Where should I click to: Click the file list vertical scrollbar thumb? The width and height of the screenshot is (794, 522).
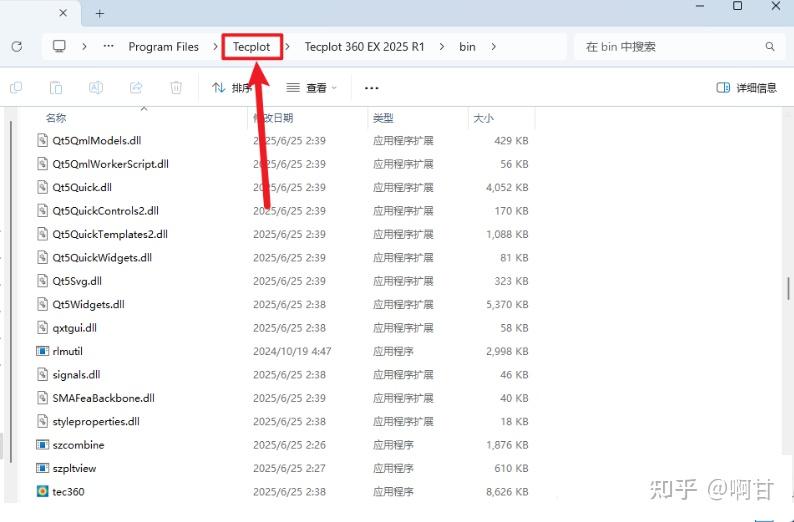tap(788, 289)
